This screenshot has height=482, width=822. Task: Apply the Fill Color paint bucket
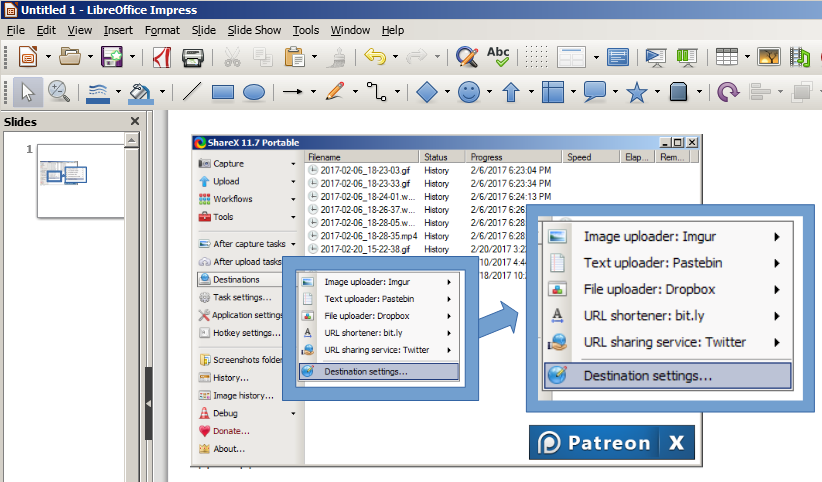pyautogui.click(x=140, y=93)
